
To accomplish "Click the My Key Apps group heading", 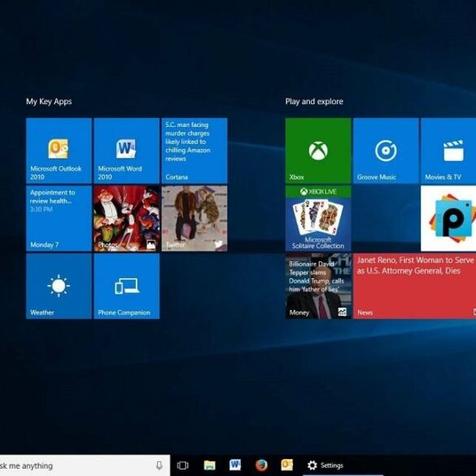I will (x=49, y=102).
